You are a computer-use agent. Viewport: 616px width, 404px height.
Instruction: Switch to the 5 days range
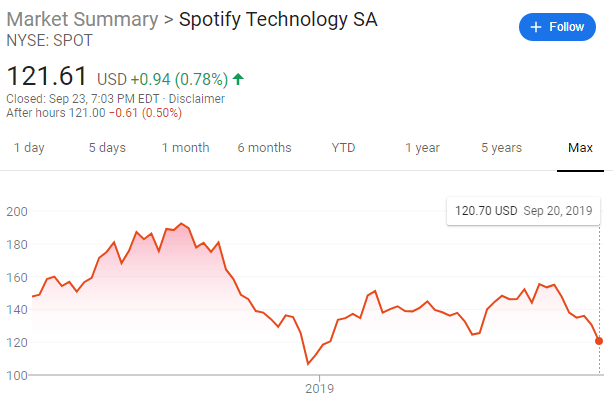107,148
